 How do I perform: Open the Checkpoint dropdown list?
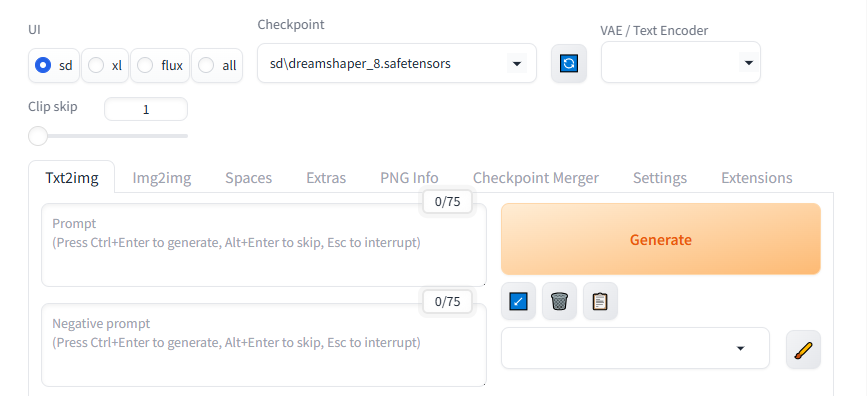pos(397,64)
